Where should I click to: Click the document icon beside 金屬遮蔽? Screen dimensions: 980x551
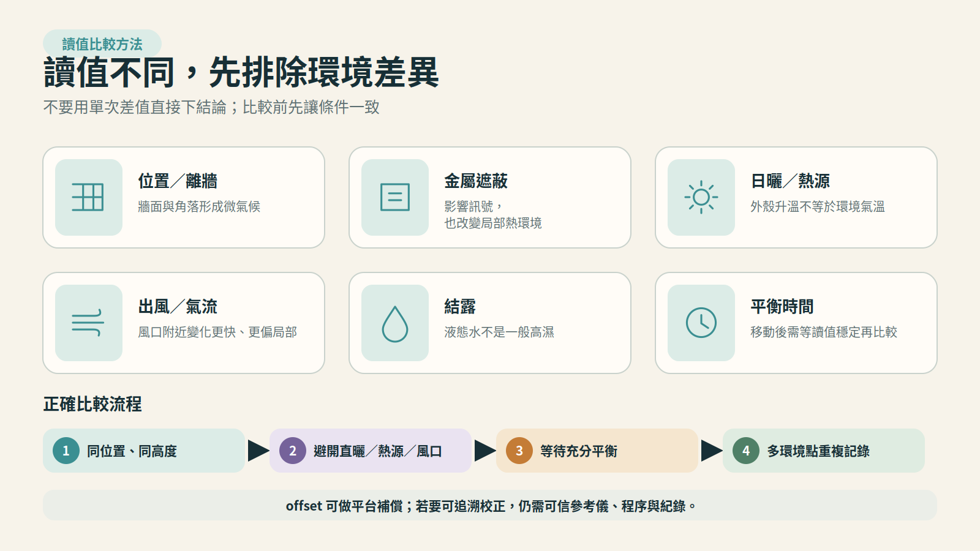pyautogui.click(x=394, y=197)
